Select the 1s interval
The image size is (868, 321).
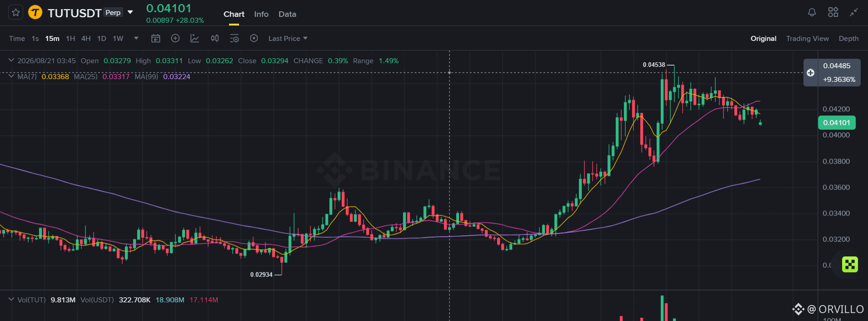35,39
